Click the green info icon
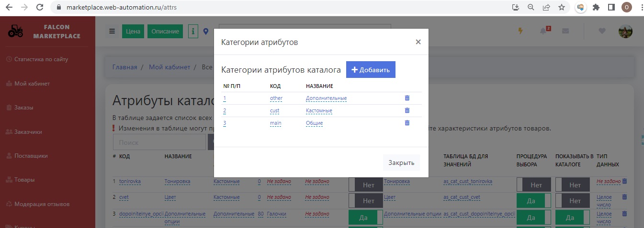 (x=193, y=32)
